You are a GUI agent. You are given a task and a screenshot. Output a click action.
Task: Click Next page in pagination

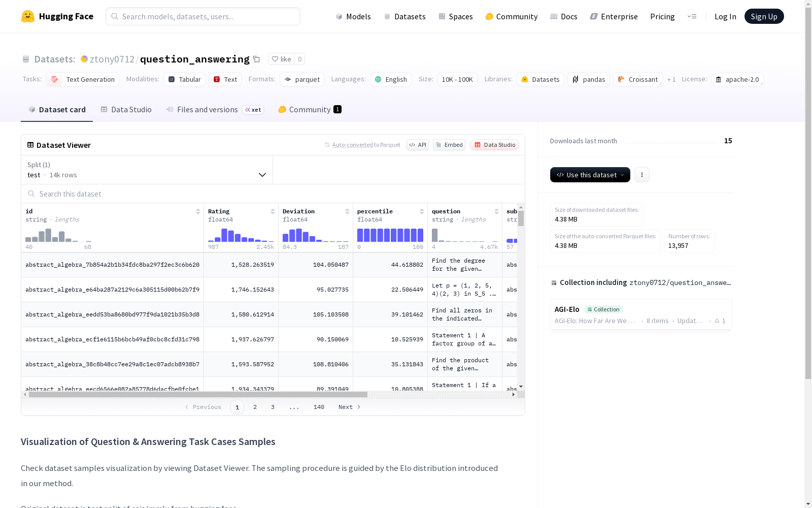pos(349,407)
